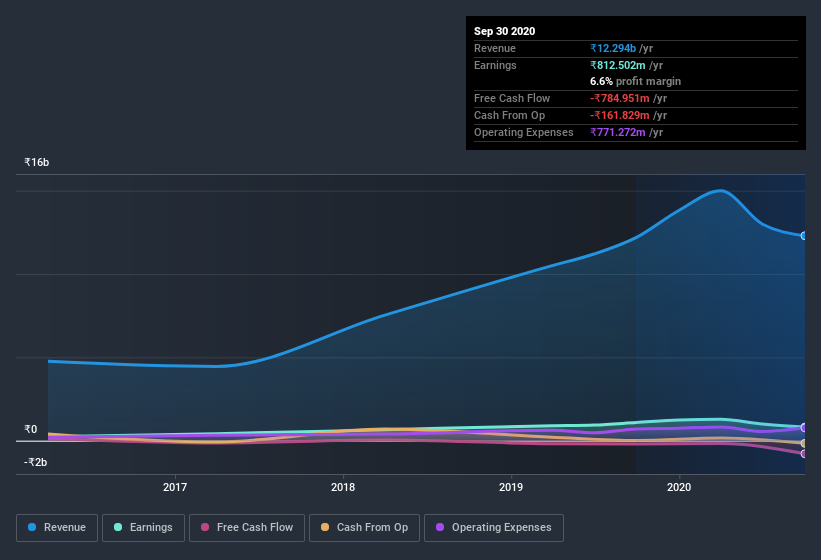
Task: Click the Cash From Op endpoint marker
Action: [803, 443]
